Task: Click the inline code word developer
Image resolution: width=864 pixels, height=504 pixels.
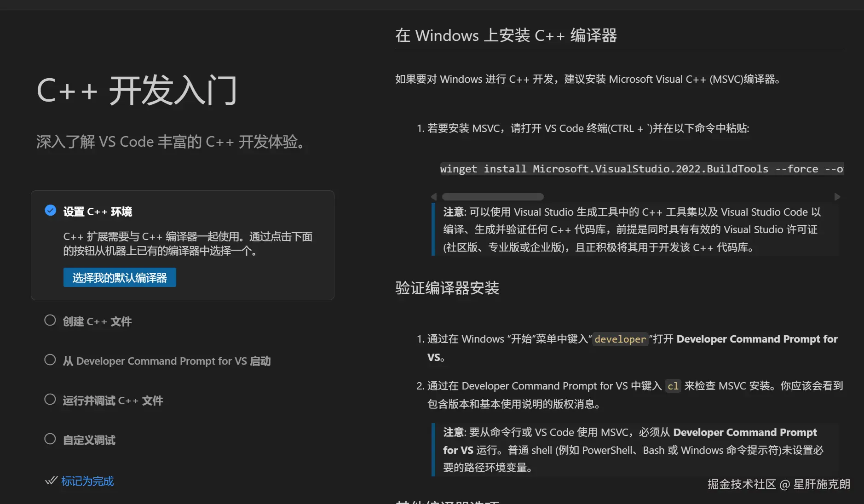Action: (620, 339)
